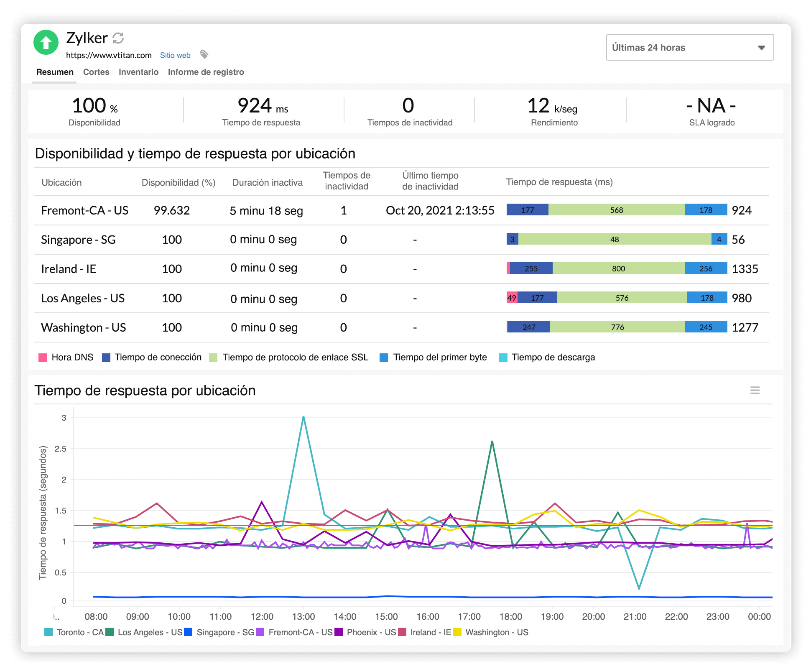
Task: Select the Informe de registro tab
Action: (206, 72)
